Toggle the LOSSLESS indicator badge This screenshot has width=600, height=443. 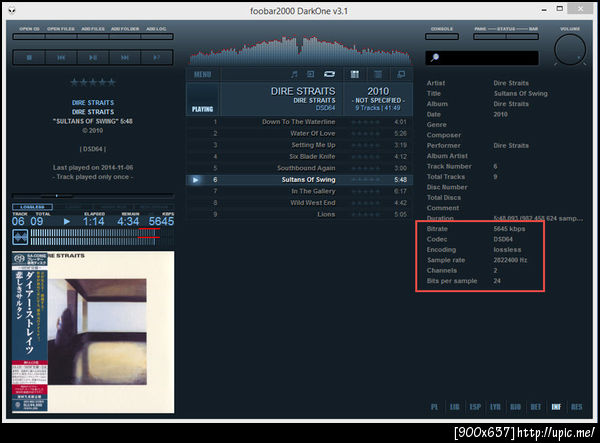32,207
